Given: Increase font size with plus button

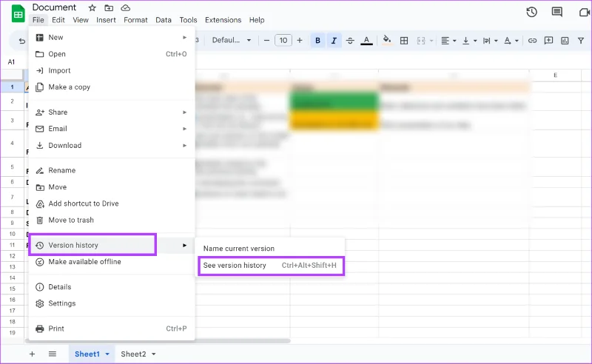Looking at the screenshot, I should (x=300, y=41).
